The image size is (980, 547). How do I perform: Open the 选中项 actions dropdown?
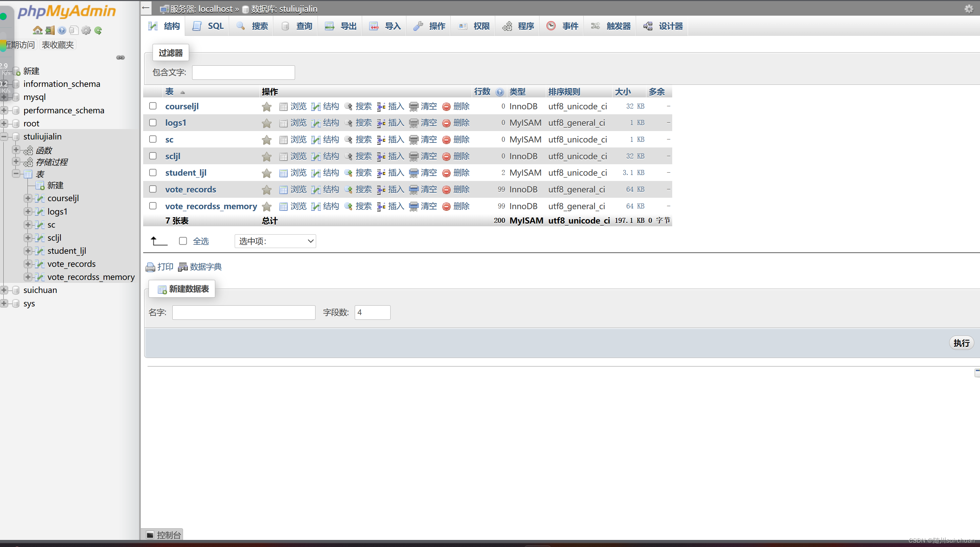coord(275,241)
